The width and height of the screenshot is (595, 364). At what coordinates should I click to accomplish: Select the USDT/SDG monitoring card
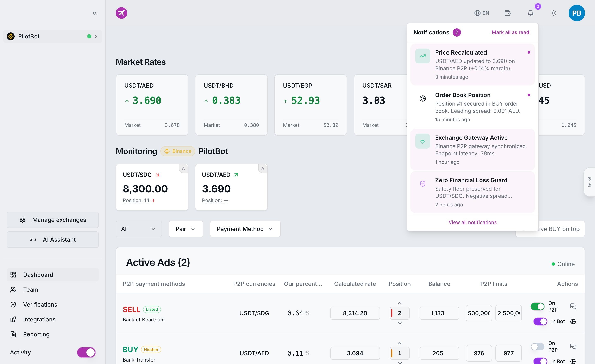click(x=152, y=187)
